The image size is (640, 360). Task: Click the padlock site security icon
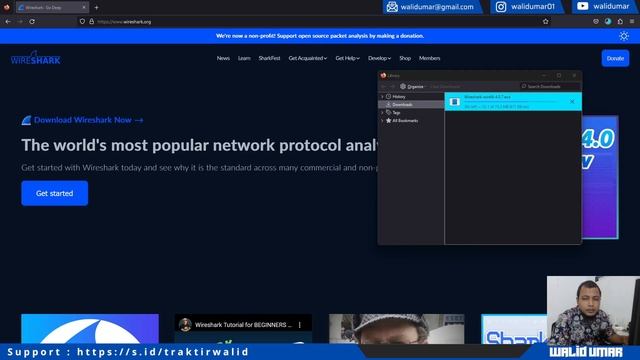[x=91, y=22]
